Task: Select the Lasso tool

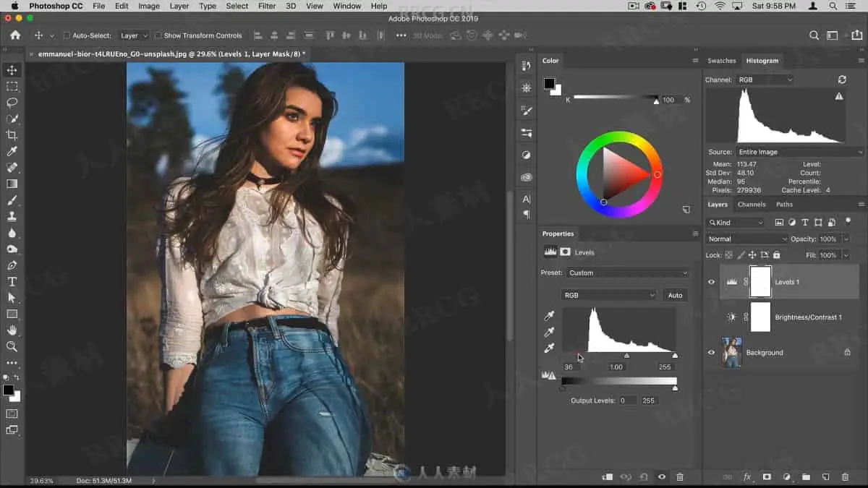Action: tap(12, 103)
